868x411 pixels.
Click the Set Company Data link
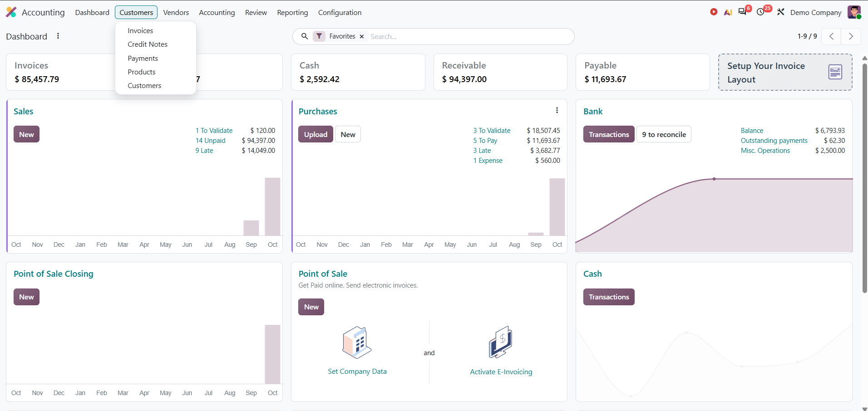pos(357,372)
